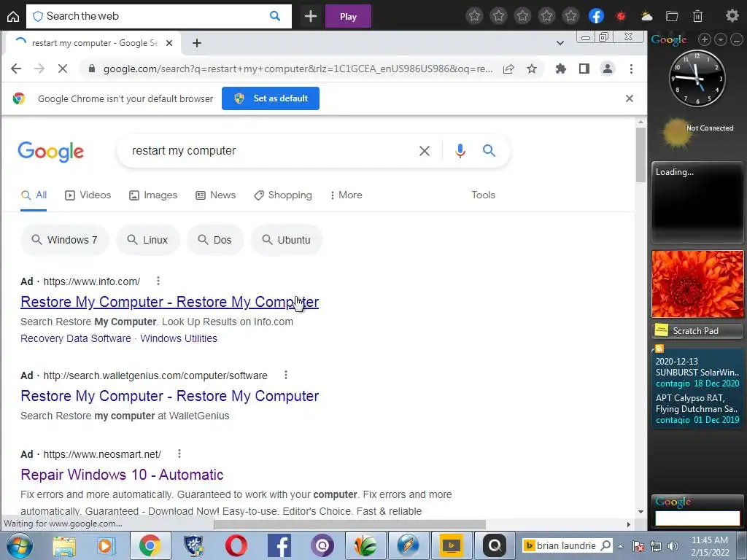Close the 'restart my computer' Chrome tab
The width and height of the screenshot is (747, 560).
pos(169,43)
